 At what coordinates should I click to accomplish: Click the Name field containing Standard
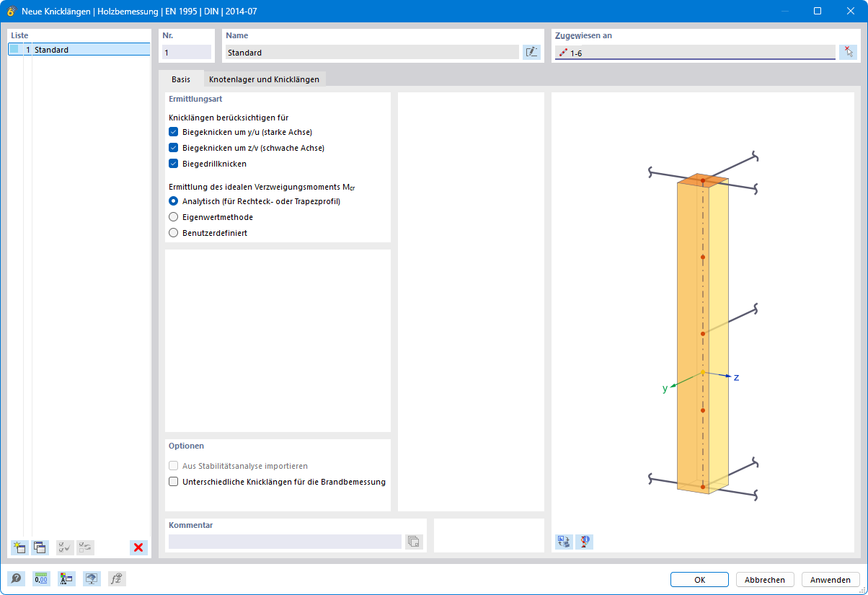point(372,52)
